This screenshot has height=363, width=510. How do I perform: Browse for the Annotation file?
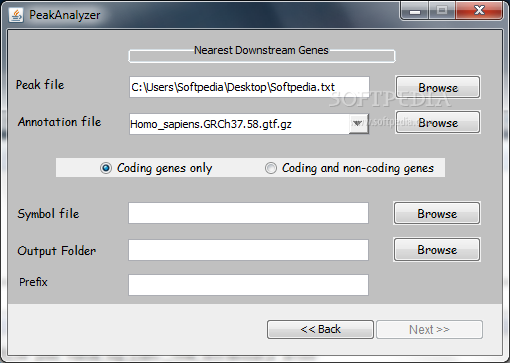pyautogui.click(x=438, y=122)
